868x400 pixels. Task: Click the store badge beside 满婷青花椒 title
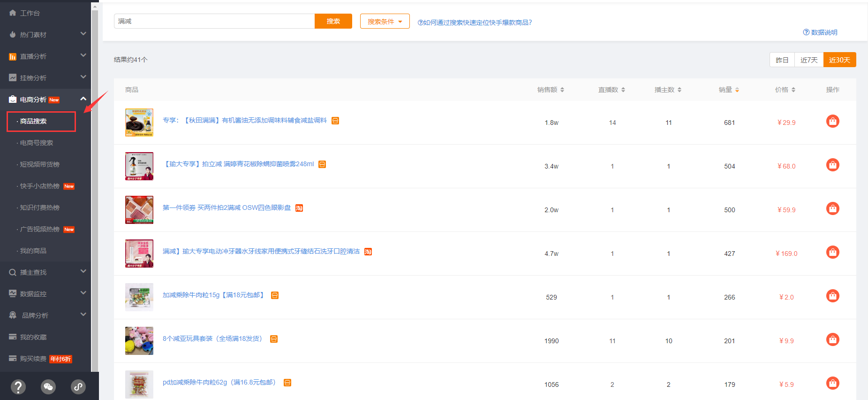coord(322,164)
